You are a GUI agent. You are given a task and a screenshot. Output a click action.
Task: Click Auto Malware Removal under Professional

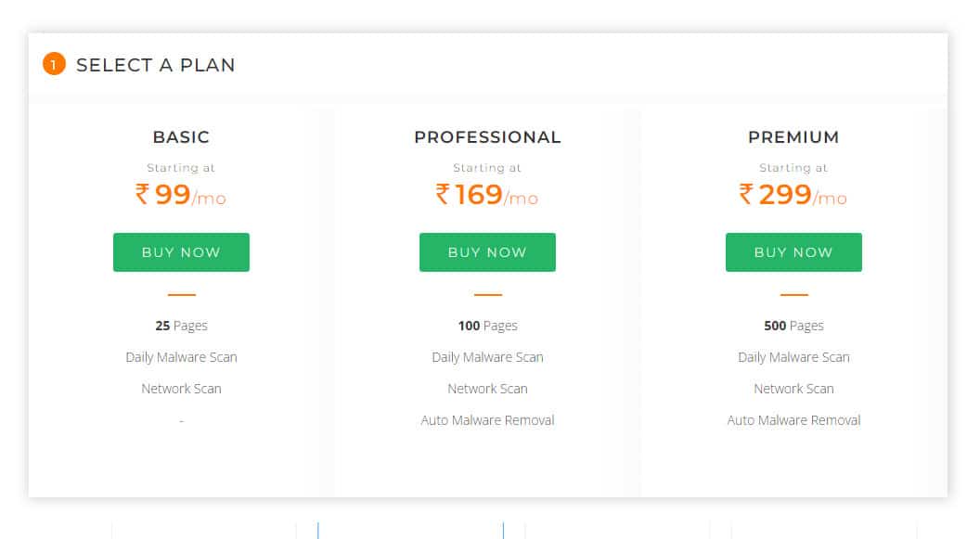coord(487,420)
